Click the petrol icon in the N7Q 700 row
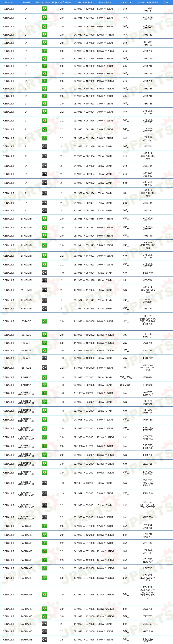 coord(44,437)
